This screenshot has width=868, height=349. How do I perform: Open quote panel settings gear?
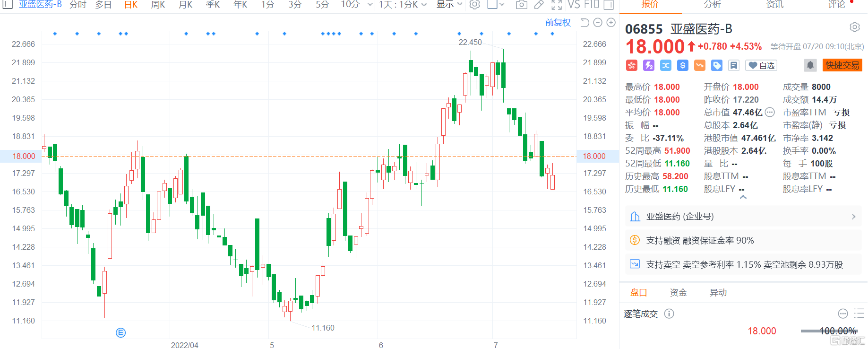pyautogui.click(x=855, y=27)
